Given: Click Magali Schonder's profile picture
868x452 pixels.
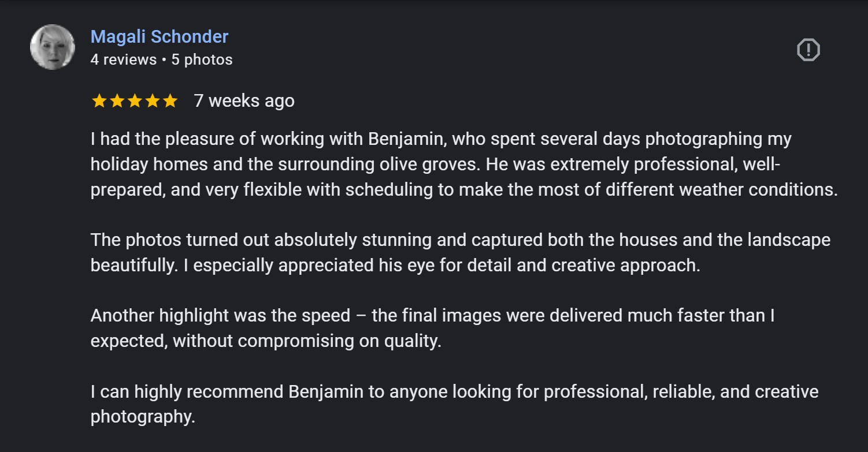Looking at the screenshot, I should pos(53,47).
